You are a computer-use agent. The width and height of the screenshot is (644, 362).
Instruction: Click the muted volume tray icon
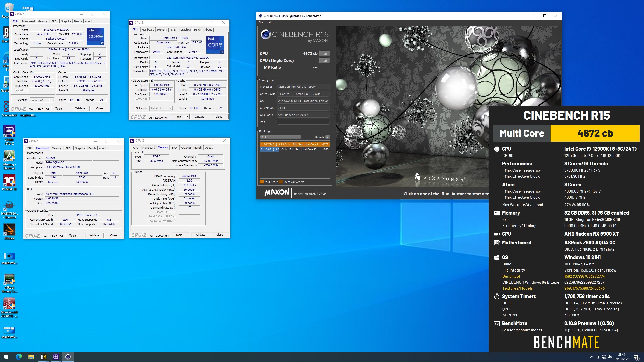click(x=610, y=357)
